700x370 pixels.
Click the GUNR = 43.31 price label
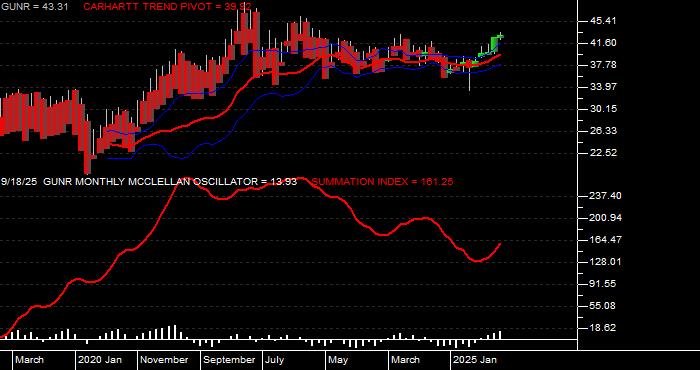[x=34, y=7]
